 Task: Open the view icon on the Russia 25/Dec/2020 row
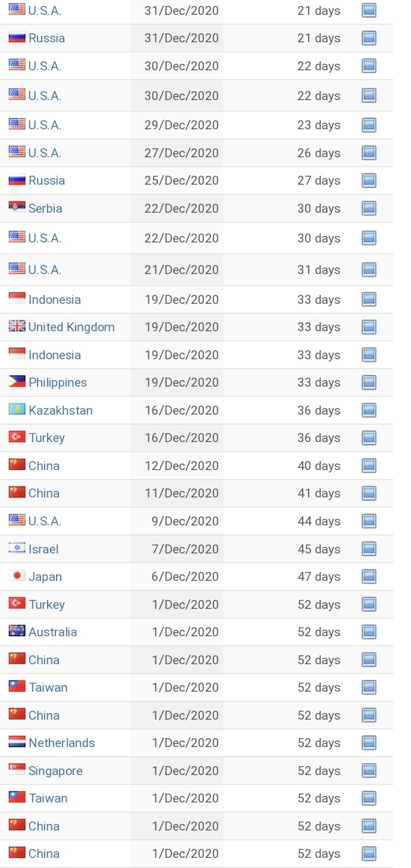point(369,181)
